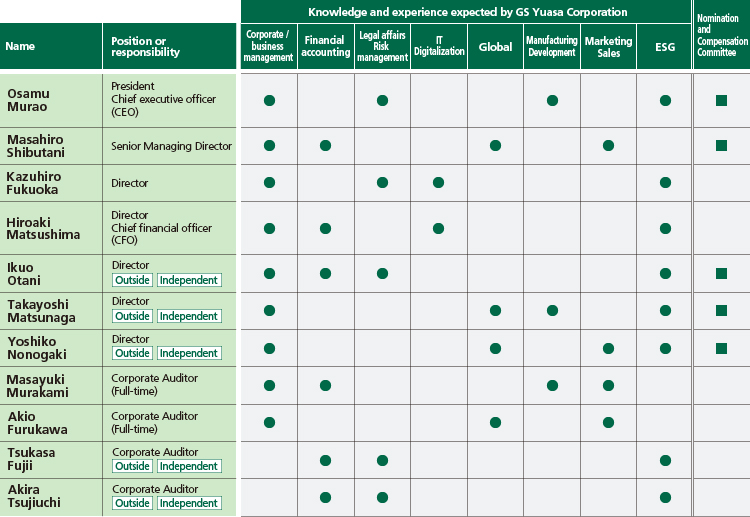Click Kazuhiro Fukuoka's Legal affairs dot

382,182
